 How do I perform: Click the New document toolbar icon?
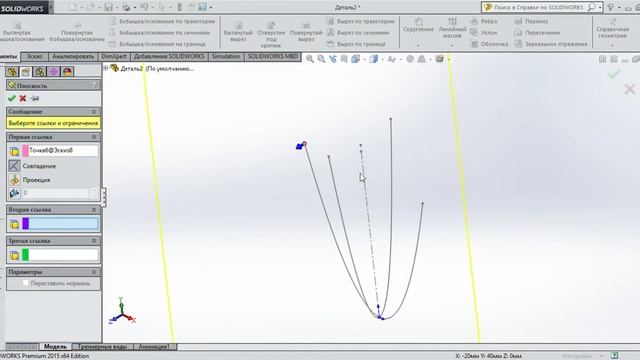[73, 7]
